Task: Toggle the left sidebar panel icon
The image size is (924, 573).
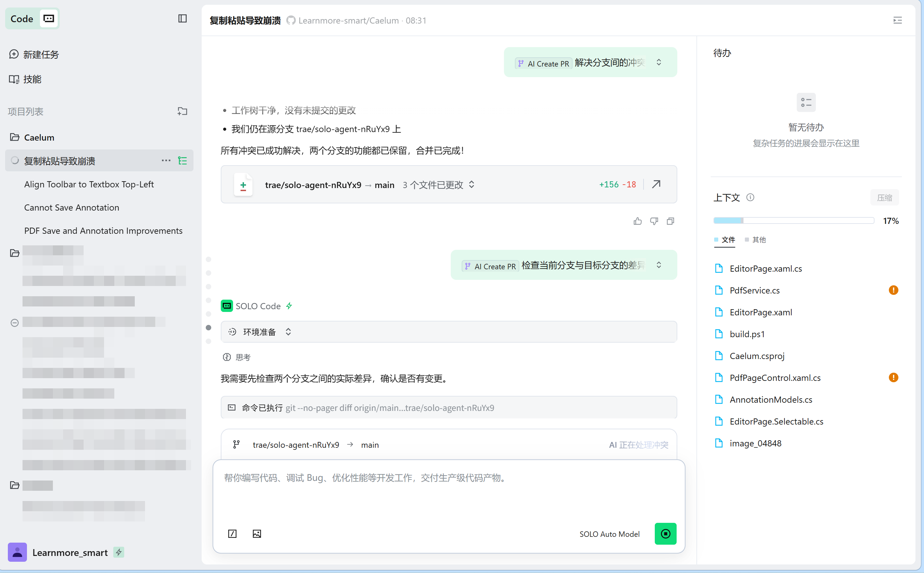Action: pos(182,18)
